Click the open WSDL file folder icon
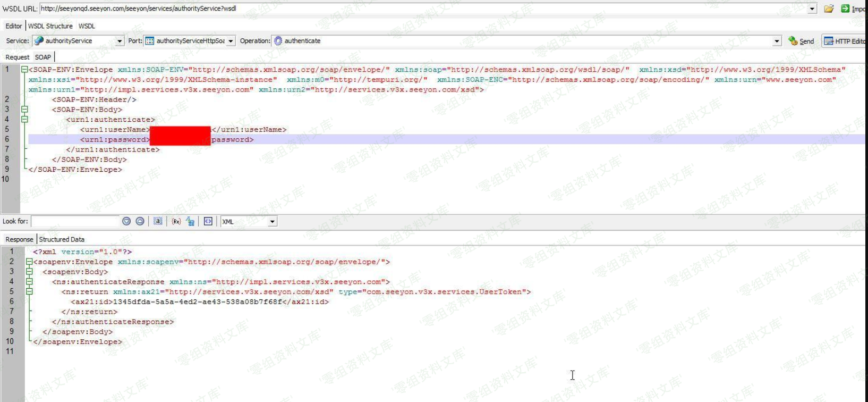 pos(829,9)
